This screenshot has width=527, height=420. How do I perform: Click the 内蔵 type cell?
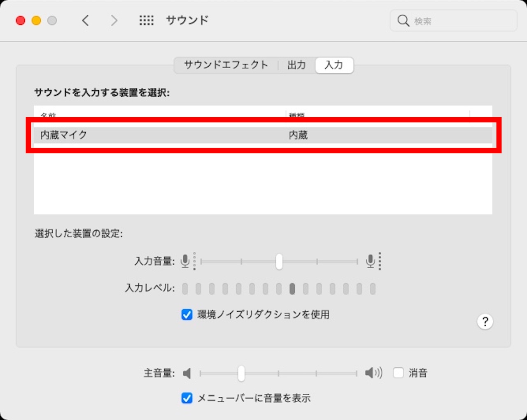[298, 135]
